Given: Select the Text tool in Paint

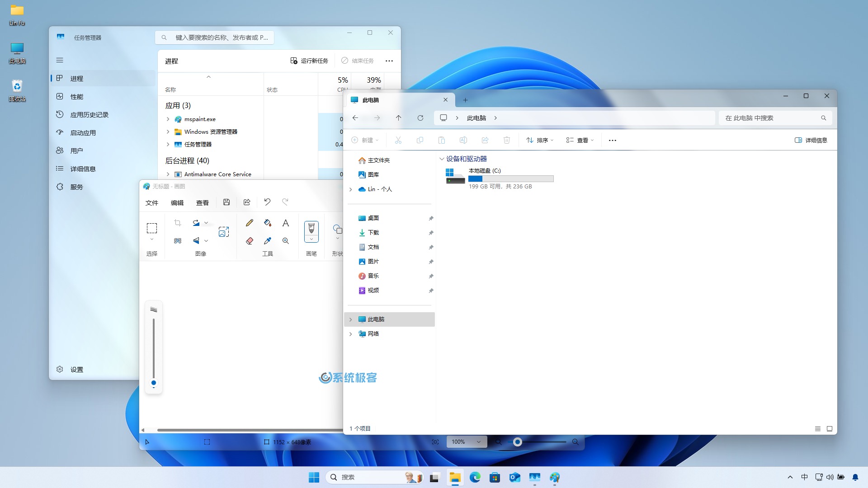Looking at the screenshot, I should pos(286,223).
